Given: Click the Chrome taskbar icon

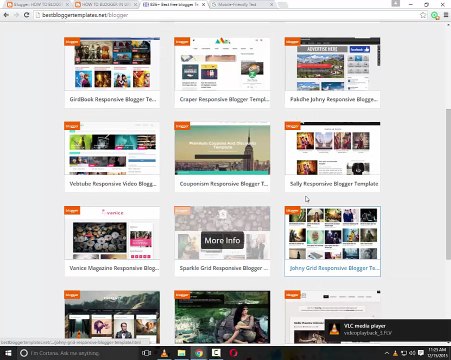Looking at the screenshot, I should (199, 353).
